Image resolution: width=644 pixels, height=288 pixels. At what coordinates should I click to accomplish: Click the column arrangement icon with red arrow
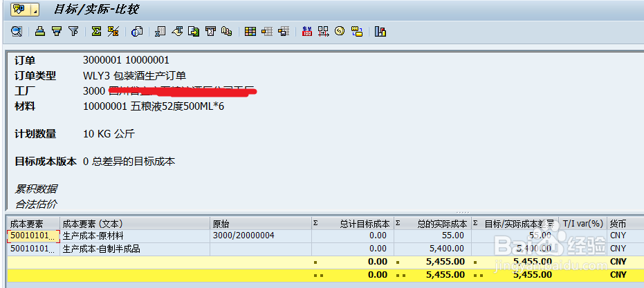coord(323,31)
